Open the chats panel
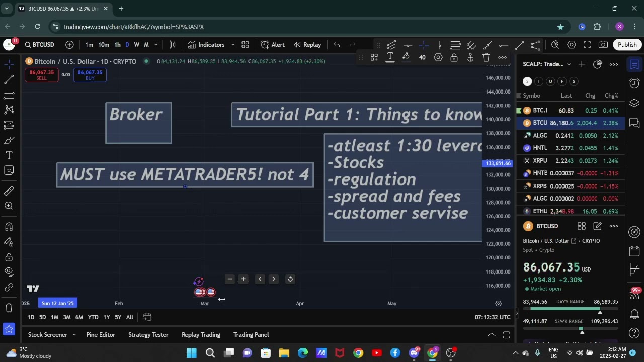Viewport: 644px width, 362px height. tap(634, 122)
